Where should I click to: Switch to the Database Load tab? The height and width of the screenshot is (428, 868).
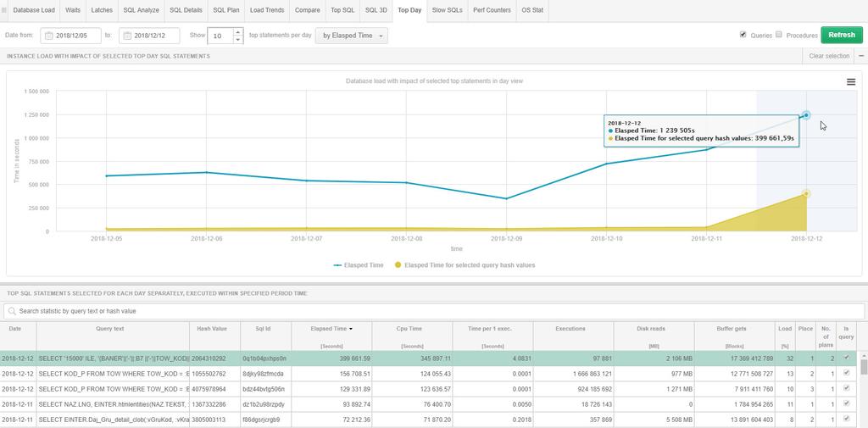coord(34,10)
